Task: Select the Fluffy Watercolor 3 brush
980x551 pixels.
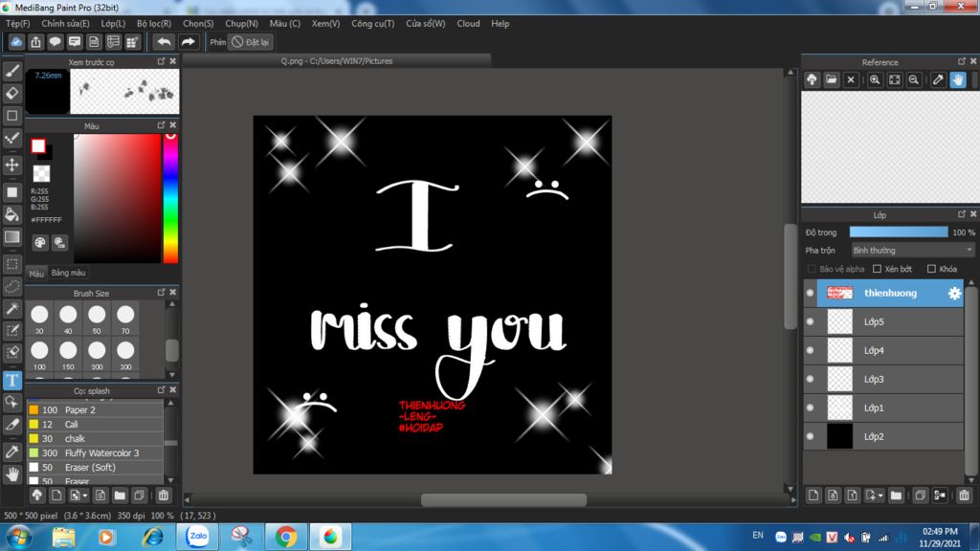Action: [x=95, y=452]
